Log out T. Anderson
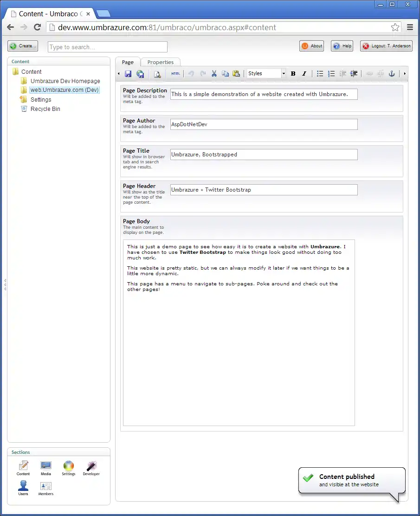The width and height of the screenshot is (420, 516). click(386, 46)
